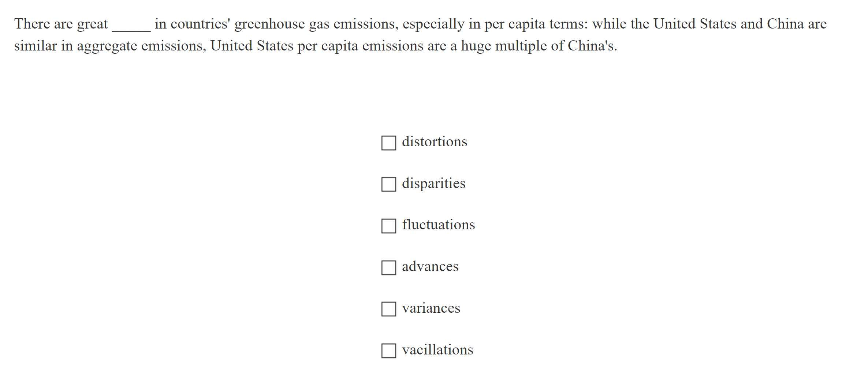Viewport: 868px width, 387px height.
Task: Check the fluctuations checkbox
Action: click(x=388, y=226)
